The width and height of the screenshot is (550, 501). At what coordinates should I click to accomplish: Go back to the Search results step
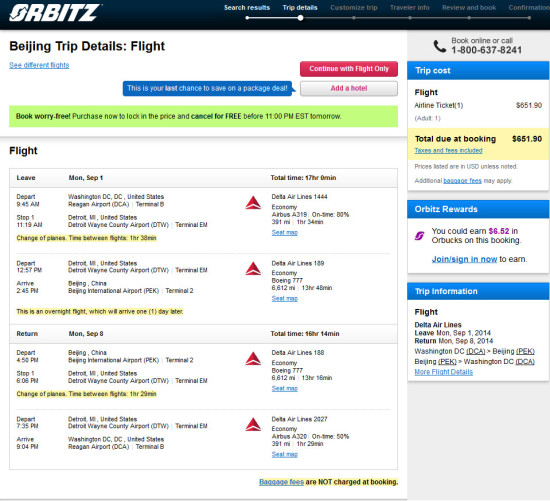pyautogui.click(x=247, y=8)
